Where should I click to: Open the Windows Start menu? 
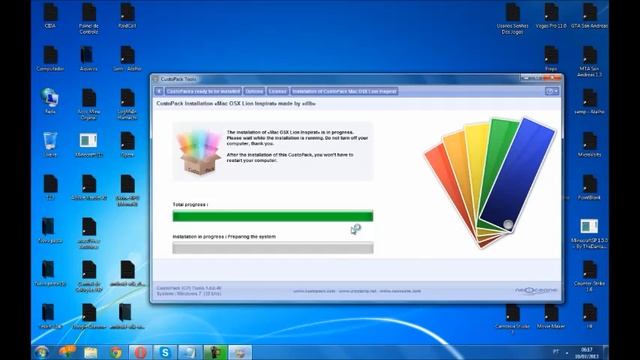[42, 352]
